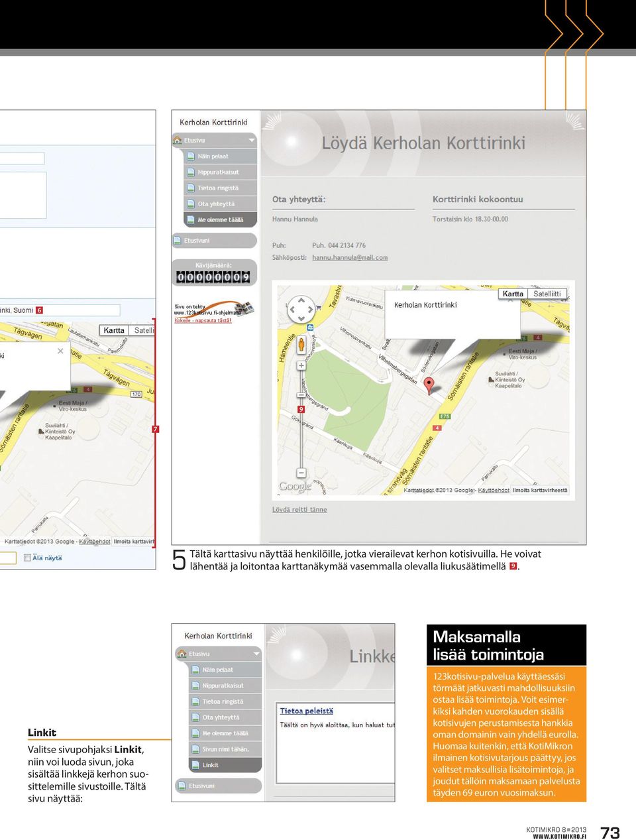636x840 pixels.
Task: Switch the main map to Kartta view
Action: 513,294
